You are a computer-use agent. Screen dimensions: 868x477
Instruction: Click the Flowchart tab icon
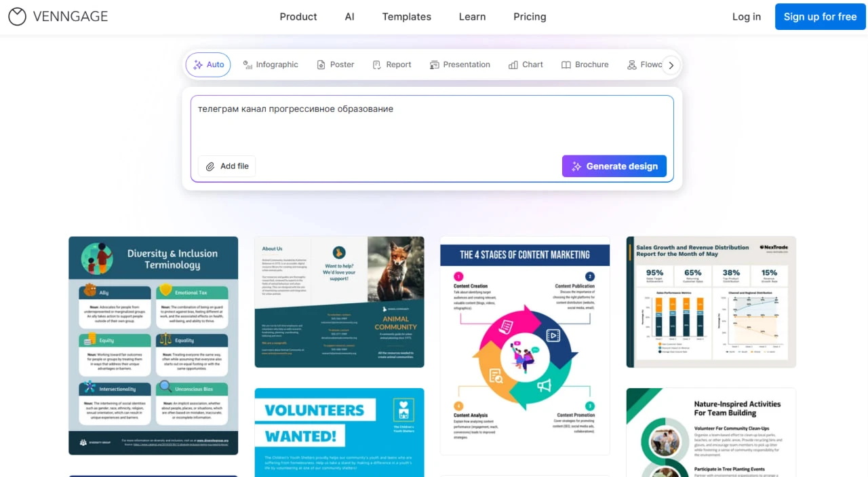point(632,64)
